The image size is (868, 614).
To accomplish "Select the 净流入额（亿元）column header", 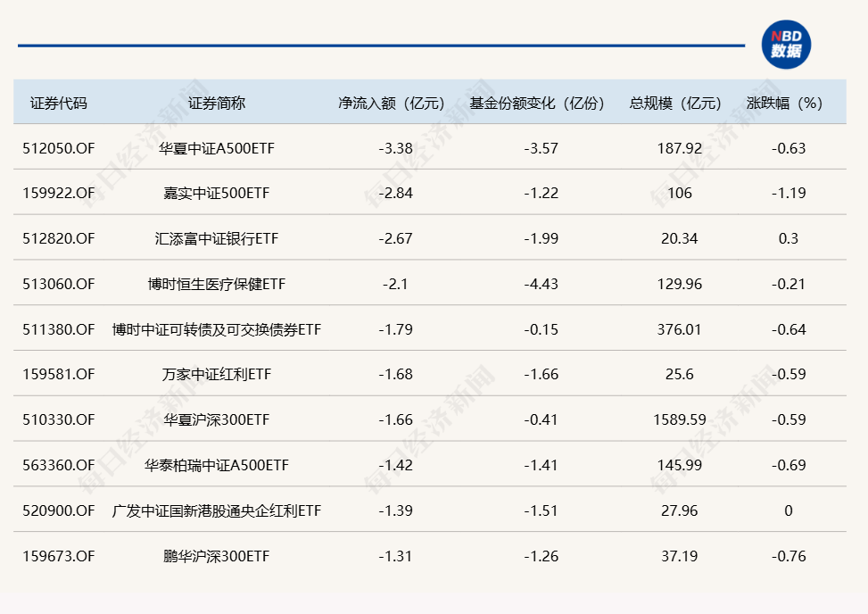I will [392, 103].
